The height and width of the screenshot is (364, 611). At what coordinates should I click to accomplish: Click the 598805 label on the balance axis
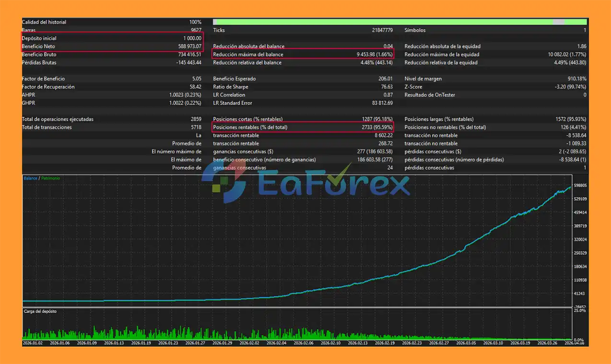[x=580, y=185]
